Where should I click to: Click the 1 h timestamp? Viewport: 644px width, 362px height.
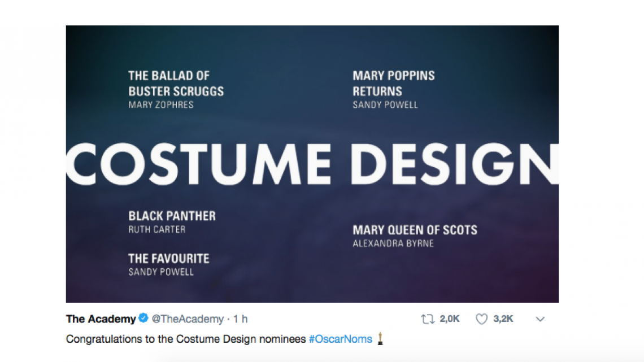click(x=241, y=319)
